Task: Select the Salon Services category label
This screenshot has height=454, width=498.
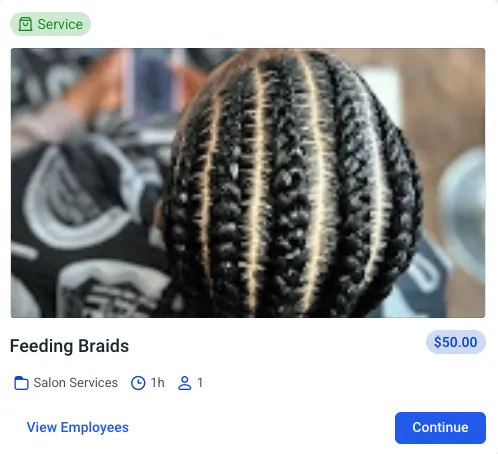Action: (x=76, y=383)
